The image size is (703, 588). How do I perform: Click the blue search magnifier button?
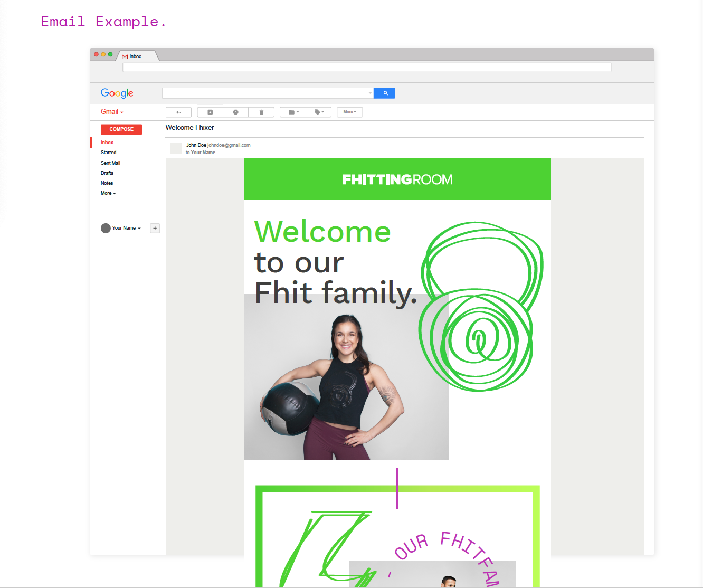pos(385,93)
